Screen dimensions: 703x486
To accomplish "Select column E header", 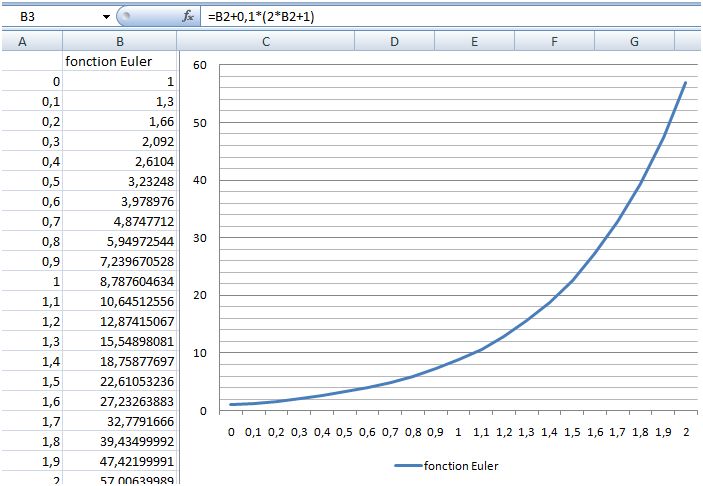I will click(x=474, y=41).
